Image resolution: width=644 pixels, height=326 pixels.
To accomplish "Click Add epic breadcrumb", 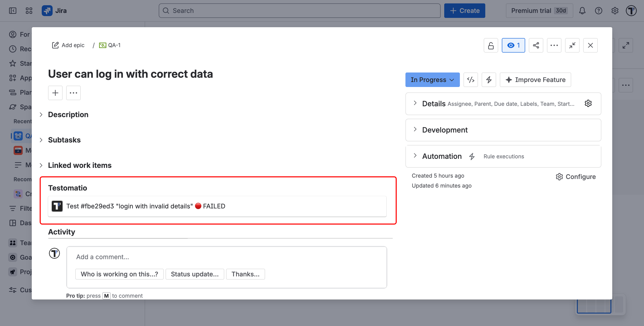I will pyautogui.click(x=68, y=45).
